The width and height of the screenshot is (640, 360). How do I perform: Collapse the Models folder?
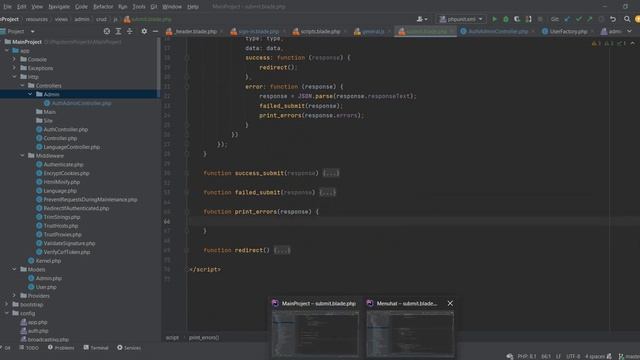point(15,269)
